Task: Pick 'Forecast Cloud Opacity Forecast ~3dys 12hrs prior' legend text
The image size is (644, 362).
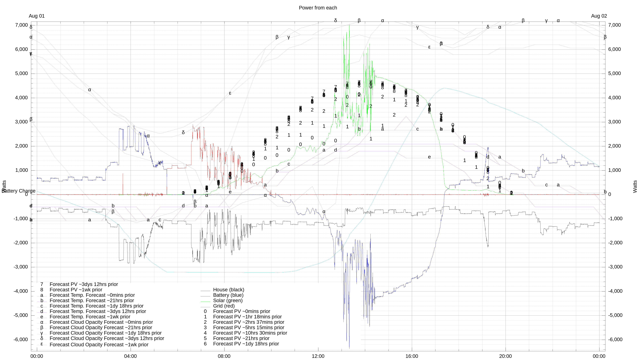Action: [107, 338]
